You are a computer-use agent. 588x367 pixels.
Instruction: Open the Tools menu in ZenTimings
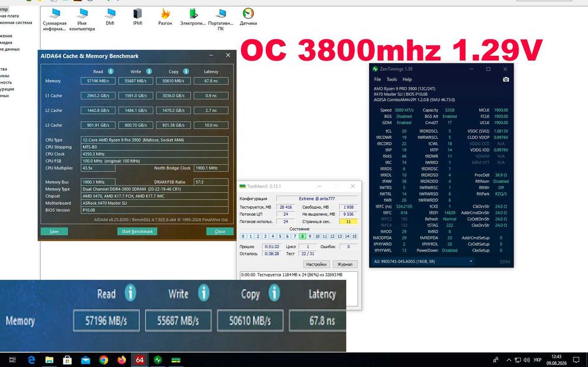tap(392, 79)
